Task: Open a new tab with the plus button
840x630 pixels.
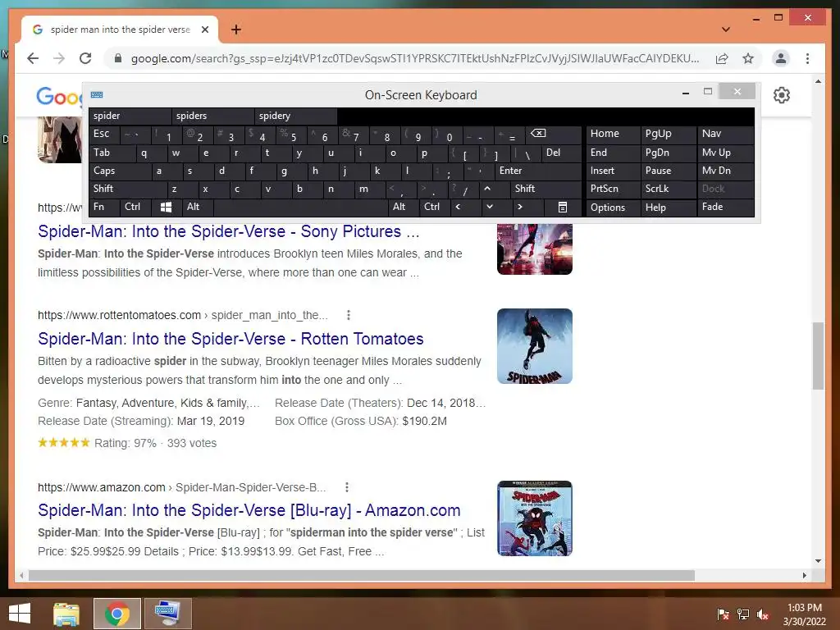Action: (x=235, y=30)
